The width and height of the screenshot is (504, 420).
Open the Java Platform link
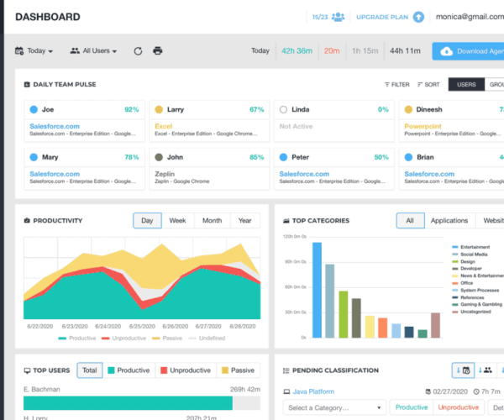pyautogui.click(x=312, y=391)
